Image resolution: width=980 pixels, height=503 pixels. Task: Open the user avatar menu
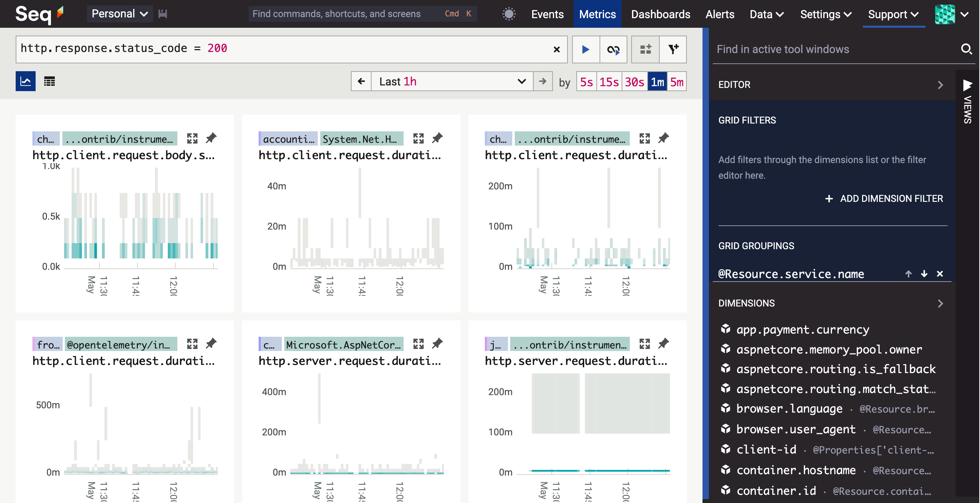[x=952, y=14]
